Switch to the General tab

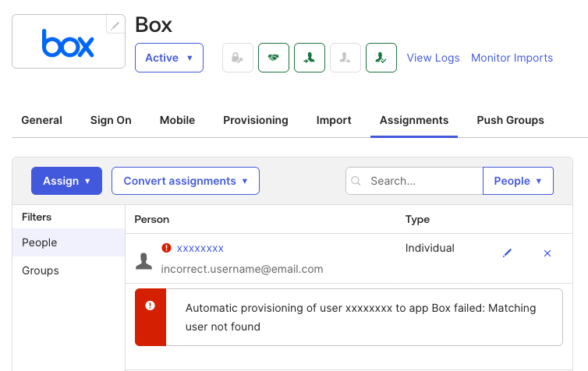[x=41, y=120]
